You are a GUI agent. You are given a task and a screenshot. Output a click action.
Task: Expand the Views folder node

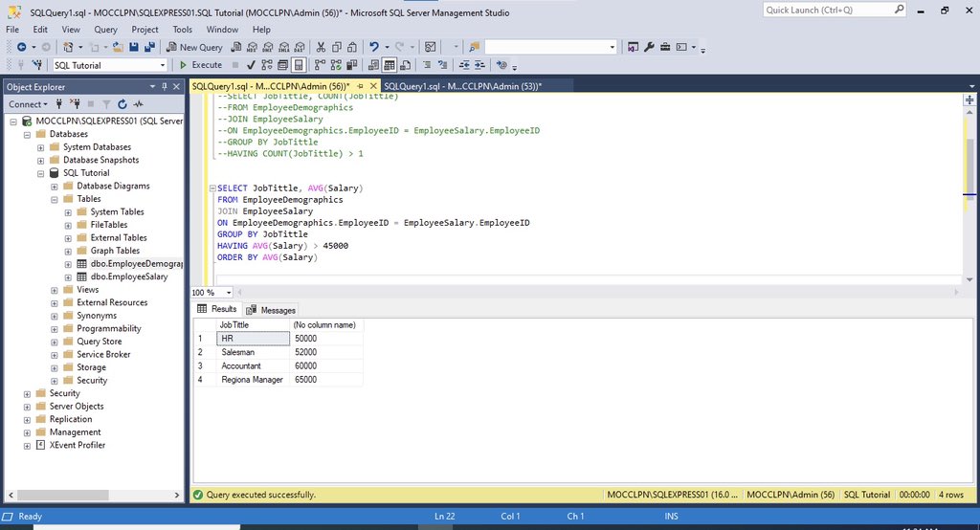click(x=55, y=290)
